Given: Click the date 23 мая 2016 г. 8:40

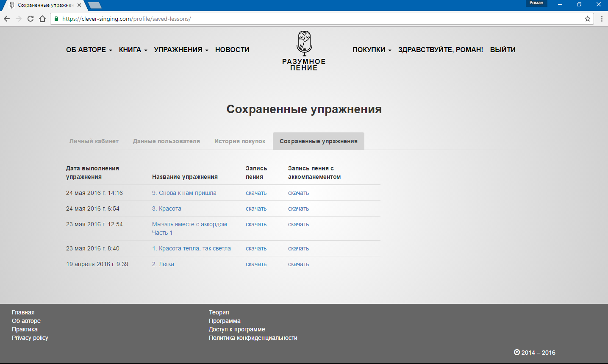Looking at the screenshot, I should click(93, 248).
